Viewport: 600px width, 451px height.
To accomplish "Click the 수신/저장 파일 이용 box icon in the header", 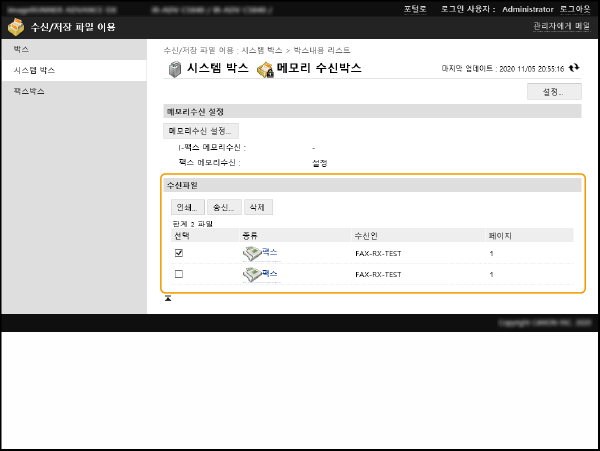I will [15, 27].
